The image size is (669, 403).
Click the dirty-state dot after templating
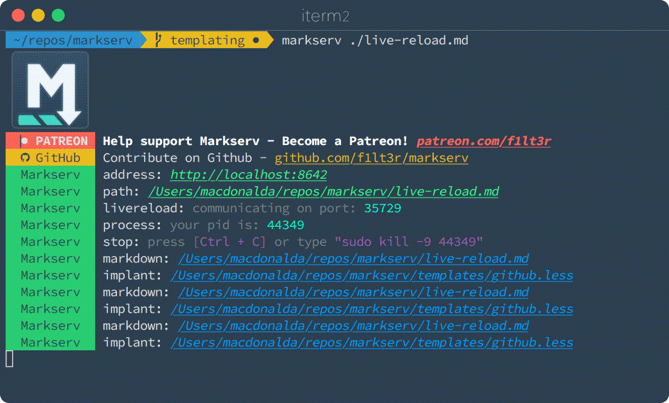coord(256,41)
